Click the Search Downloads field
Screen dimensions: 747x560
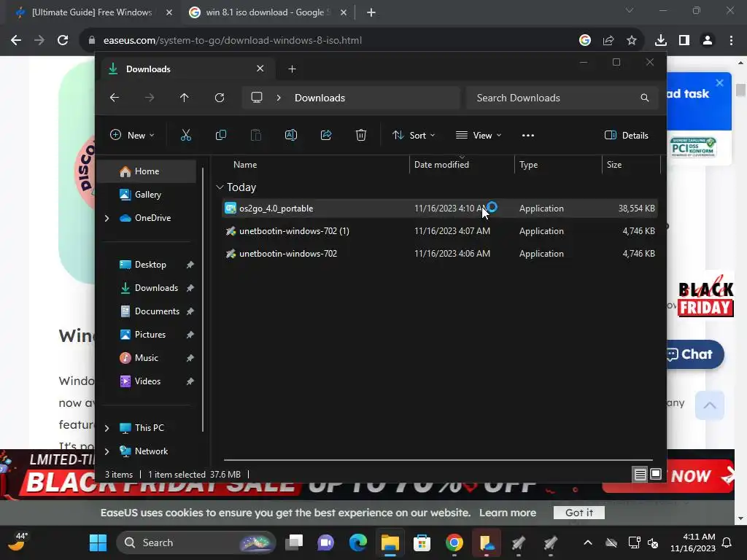coord(562,98)
